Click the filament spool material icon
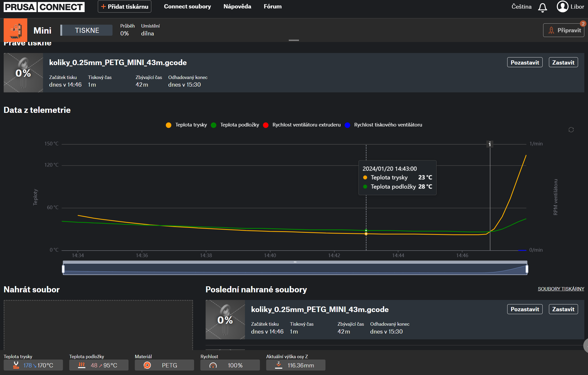Viewport: 588px width, 375px height. [x=147, y=365]
